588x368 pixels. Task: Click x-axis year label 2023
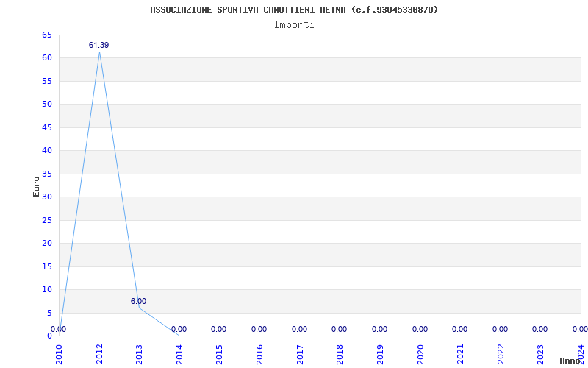[x=540, y=354]
